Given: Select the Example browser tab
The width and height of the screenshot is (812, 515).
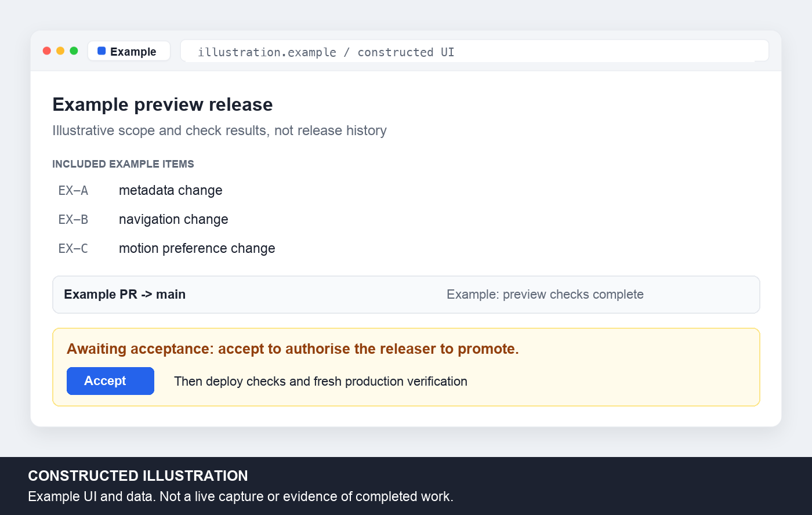Looking at the screenshot, I should [129, 51].
